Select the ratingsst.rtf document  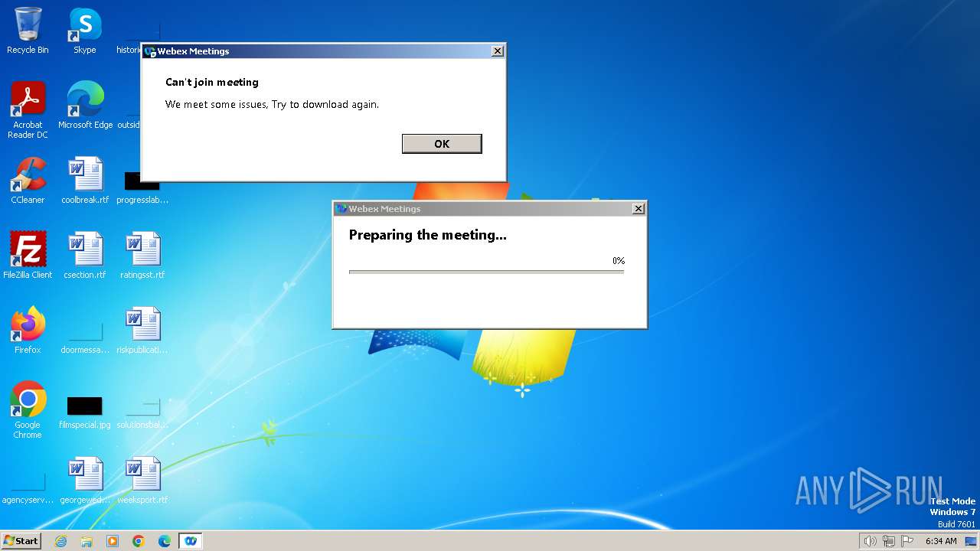pos(142,256)
